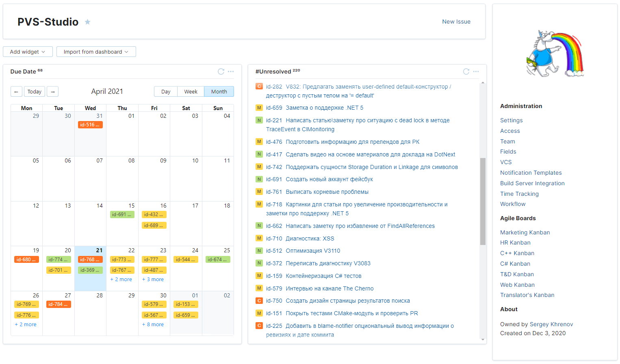Open issue id-372 about V3083 diagnostic

pos(318,263)
